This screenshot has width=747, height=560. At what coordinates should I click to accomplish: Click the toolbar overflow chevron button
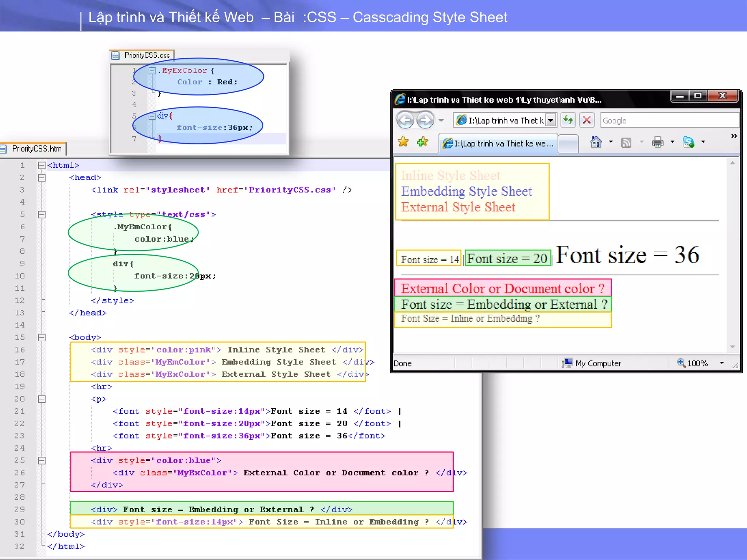click(734, 136)
